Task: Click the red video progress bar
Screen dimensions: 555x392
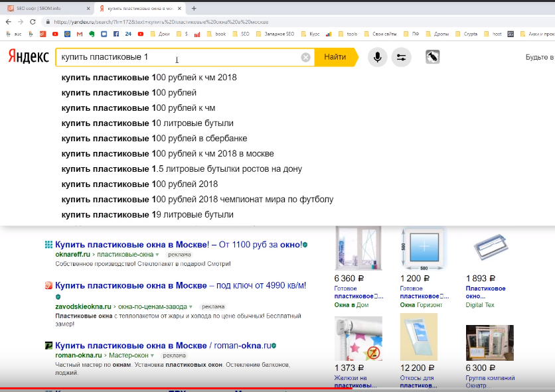Action: pyautogui.click(x=176, y=389)
